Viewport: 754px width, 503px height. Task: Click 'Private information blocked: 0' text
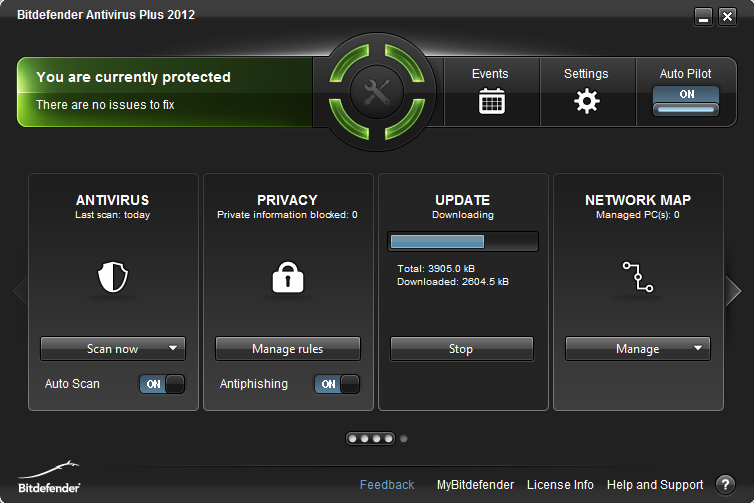click(x=287, y=215)
